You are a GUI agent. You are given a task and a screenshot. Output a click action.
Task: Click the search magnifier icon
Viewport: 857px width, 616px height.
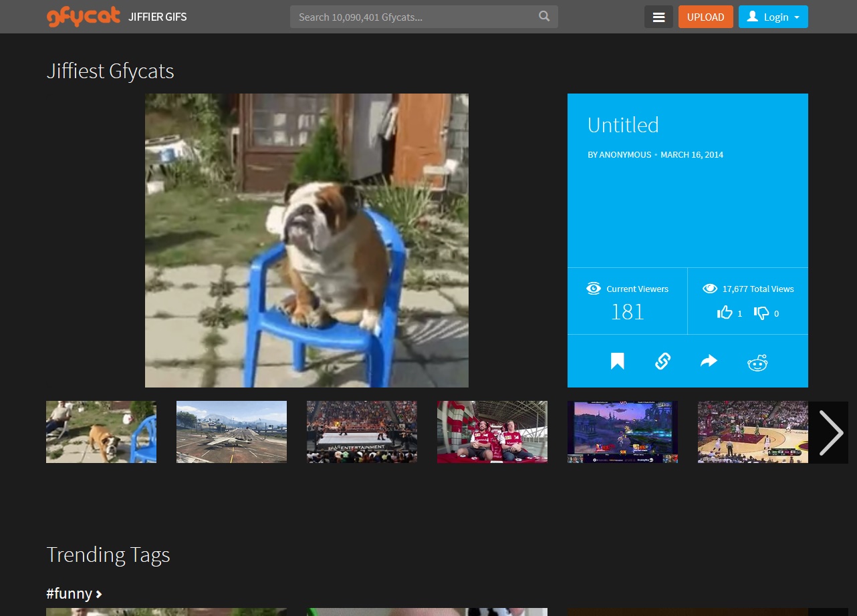544,17
